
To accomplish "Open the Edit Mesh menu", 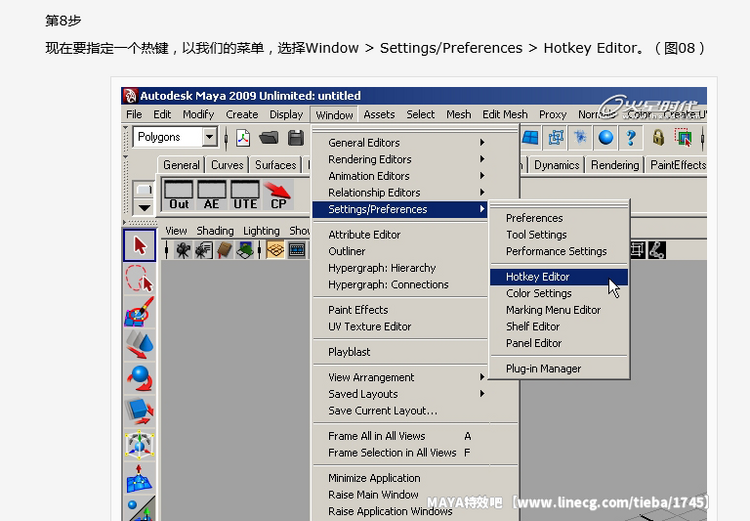I will [505, 115].
